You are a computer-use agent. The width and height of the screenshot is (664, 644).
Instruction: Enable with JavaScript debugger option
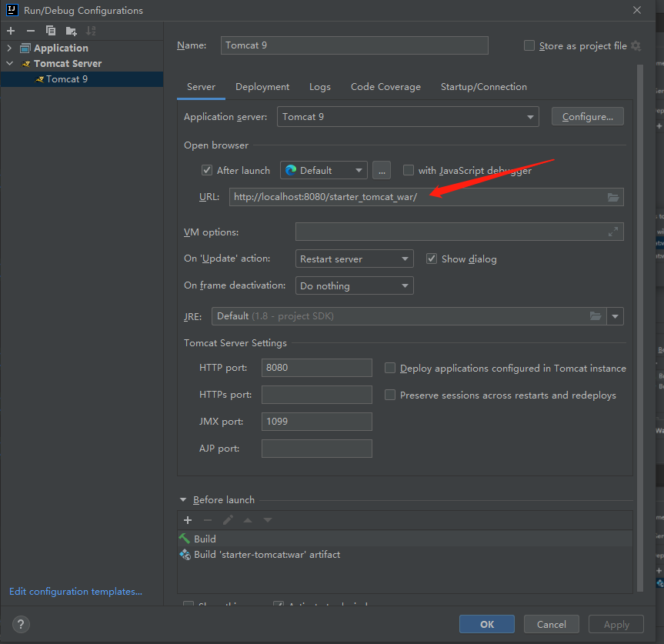pyautogui.click(x=409, y=170)
